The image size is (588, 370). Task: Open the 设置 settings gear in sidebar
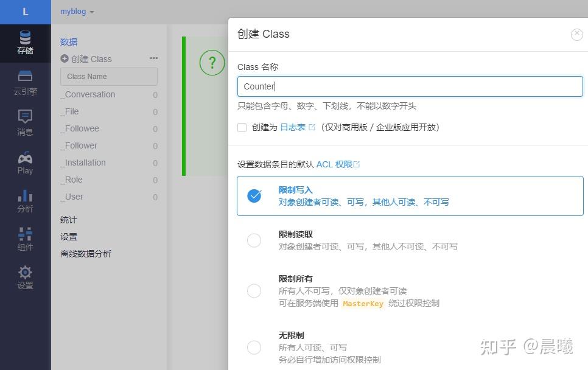[25, 276]
